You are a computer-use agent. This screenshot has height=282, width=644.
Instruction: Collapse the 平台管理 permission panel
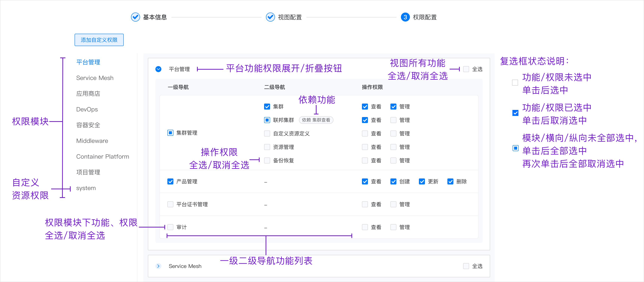[158, 69]
